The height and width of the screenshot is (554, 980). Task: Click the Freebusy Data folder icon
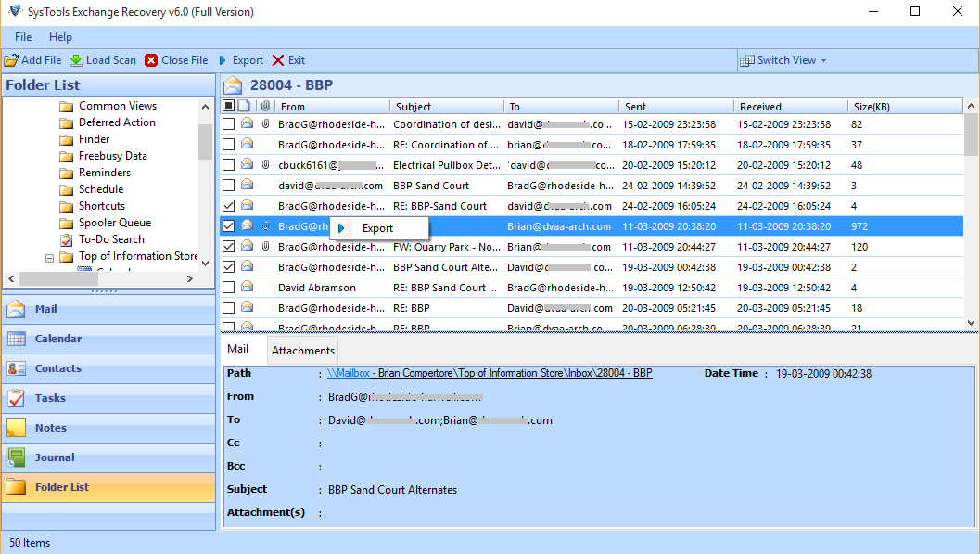tap(66, 156)
